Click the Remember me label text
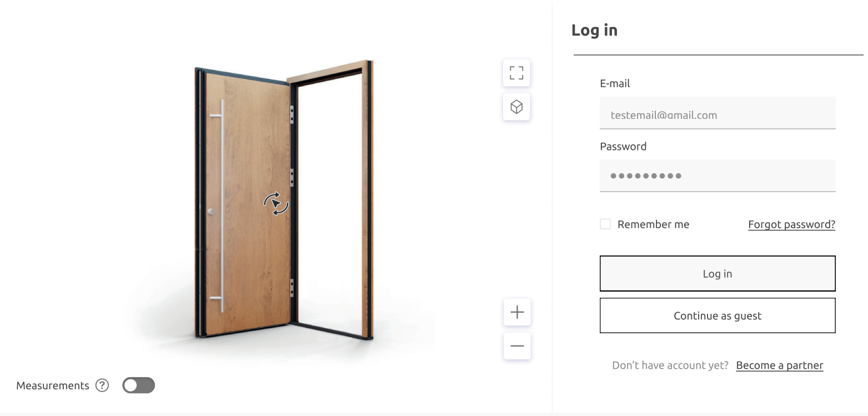 (x=653, y=224)
